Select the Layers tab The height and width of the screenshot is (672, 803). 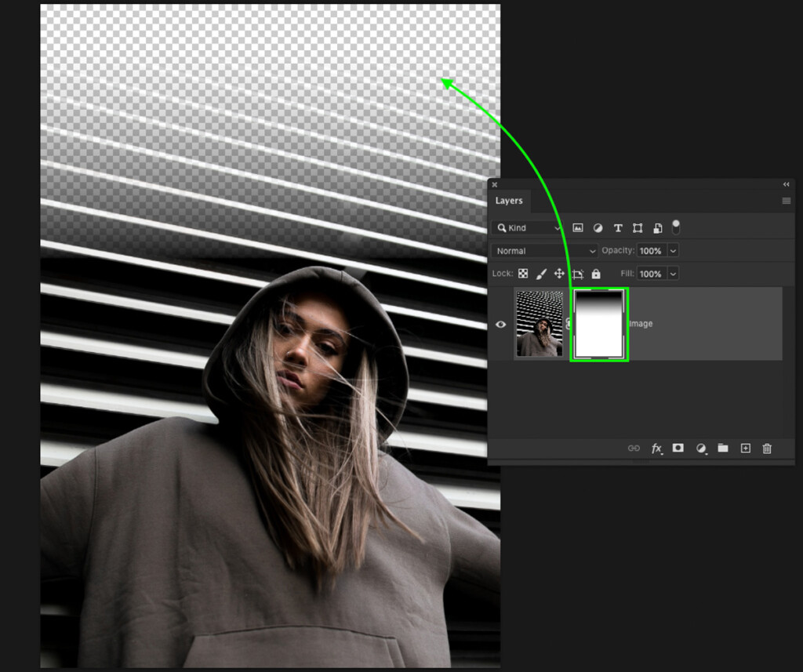tap(509, 201)
